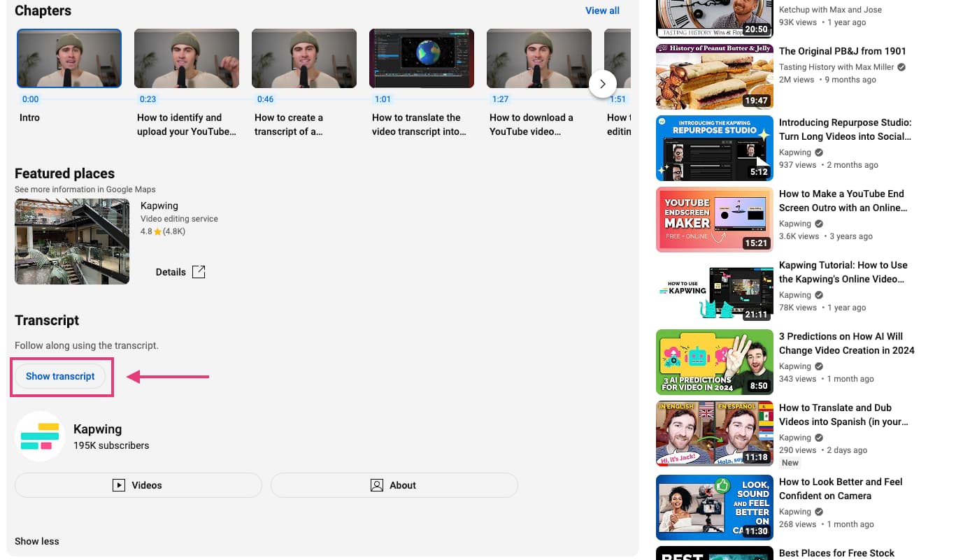
Task: Collapse description with Show less
Action: [x=37, y=541]
